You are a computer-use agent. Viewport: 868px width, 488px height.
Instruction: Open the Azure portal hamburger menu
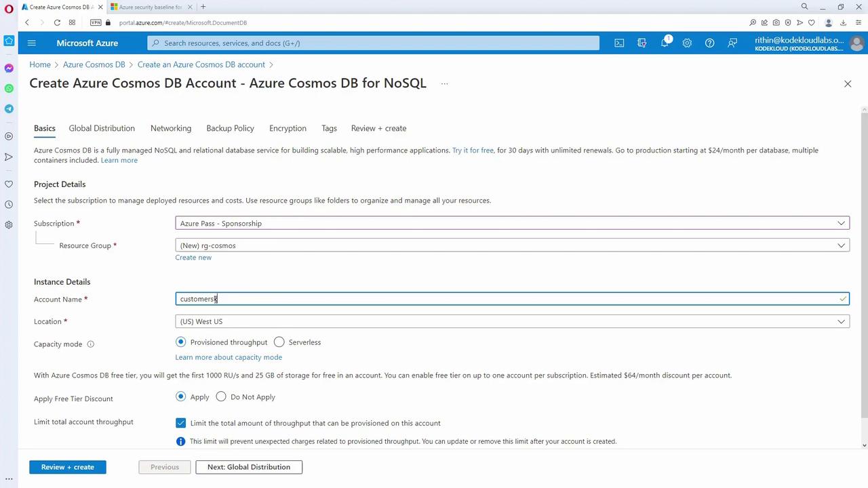pos(31,43)
